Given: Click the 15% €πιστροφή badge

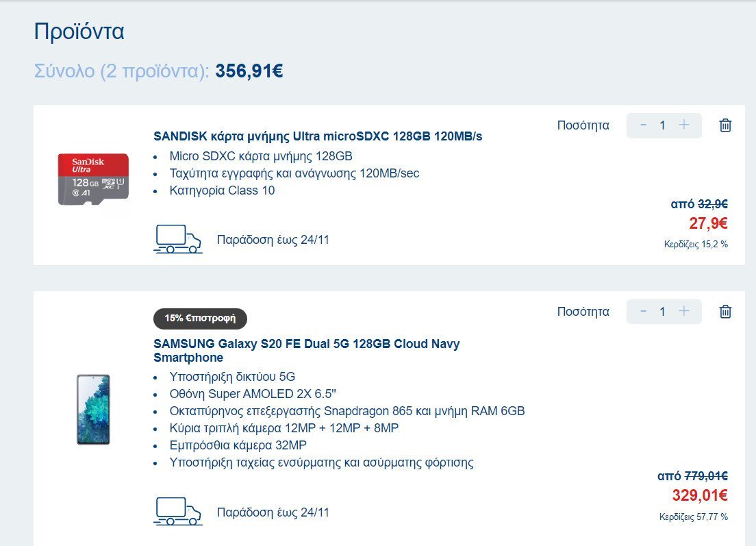Looking at the screenshot, I should point(200,319).
